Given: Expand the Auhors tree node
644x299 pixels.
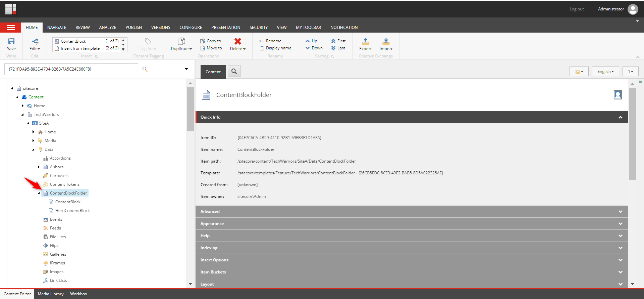Looking at the screenshot, I should (x=39, y=167).
